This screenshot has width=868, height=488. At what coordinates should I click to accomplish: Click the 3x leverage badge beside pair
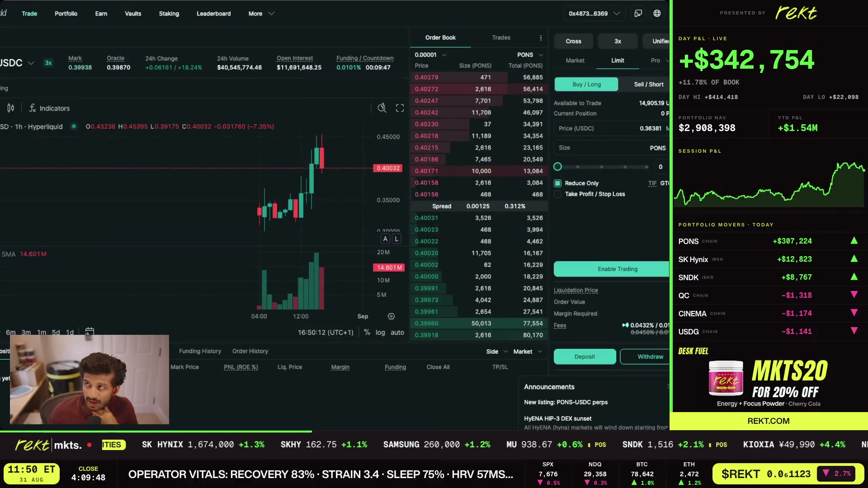tap(48, 63)
